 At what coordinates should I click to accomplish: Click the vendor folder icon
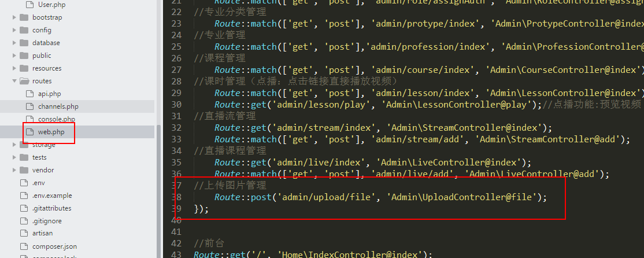(24, 170)
